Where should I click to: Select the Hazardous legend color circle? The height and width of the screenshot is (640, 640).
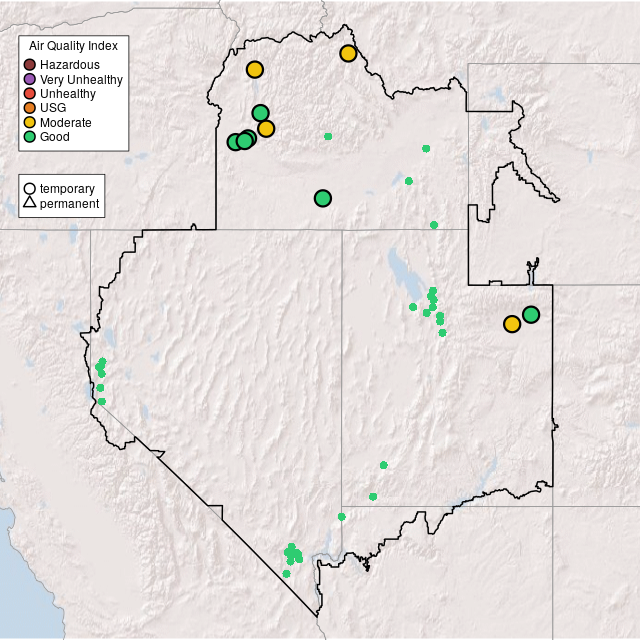[30, 65]
